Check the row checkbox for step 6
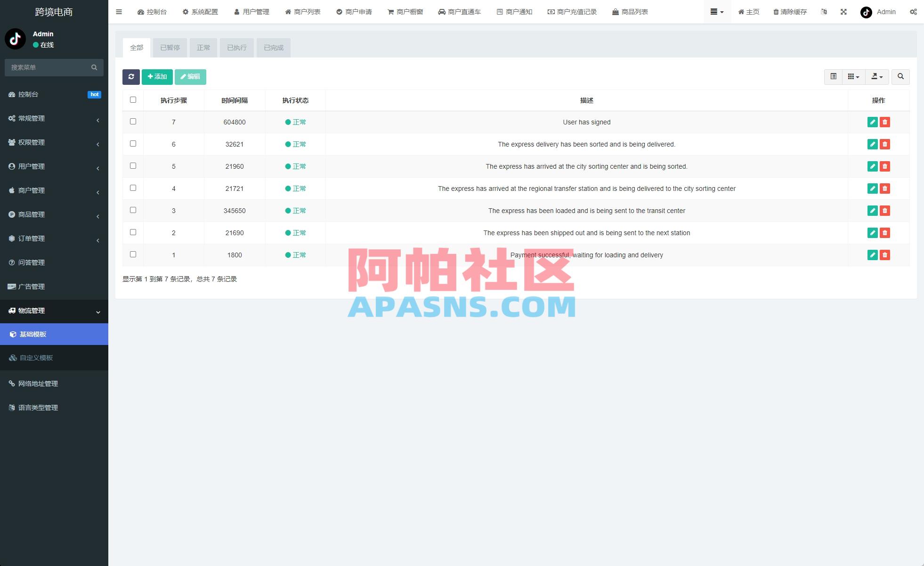The height and width of the screenshot is (566, 924). (x=133, y=144)
